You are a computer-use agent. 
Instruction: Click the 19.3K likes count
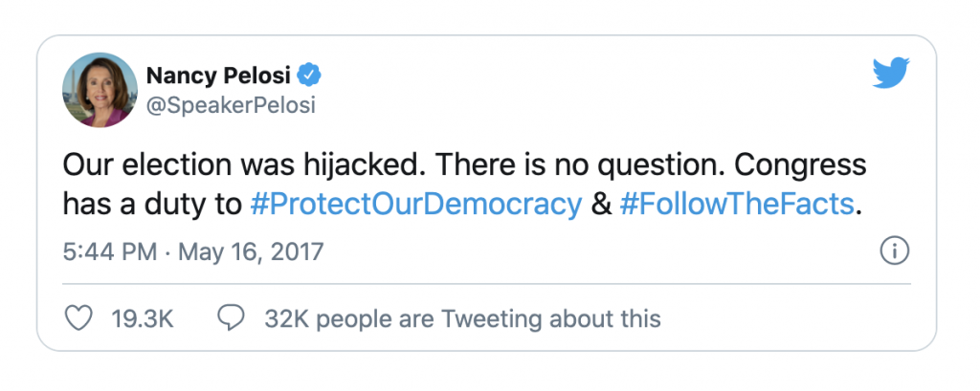click(142, 317)
